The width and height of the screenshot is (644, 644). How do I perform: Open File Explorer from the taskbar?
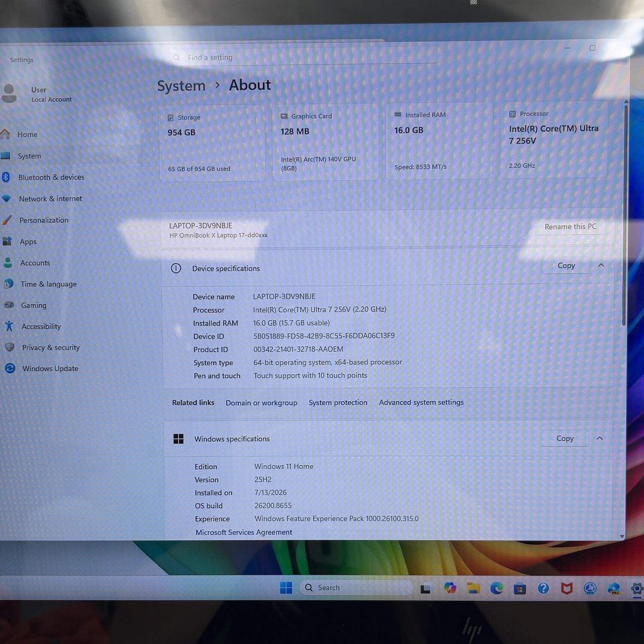click(474, 588)
